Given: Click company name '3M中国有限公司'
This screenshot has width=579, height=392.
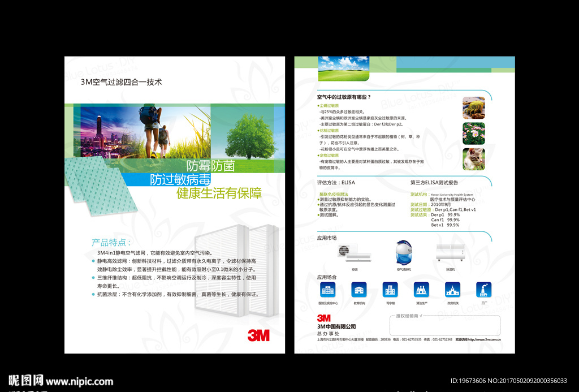Looking at the screenshot, I should [336, 326].
